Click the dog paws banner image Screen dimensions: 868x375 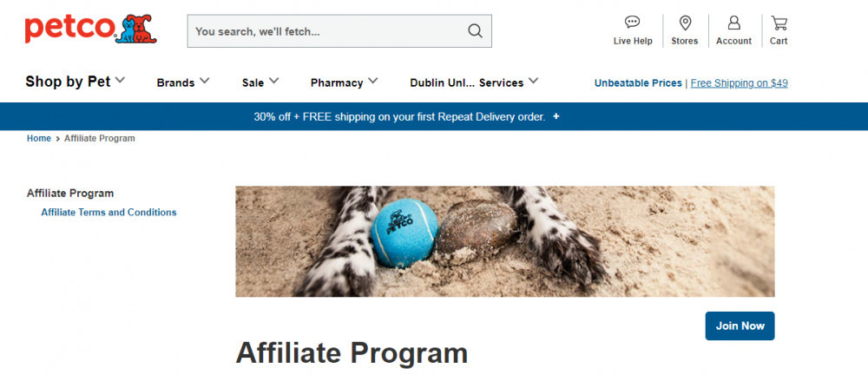click(x=505, y=241)
